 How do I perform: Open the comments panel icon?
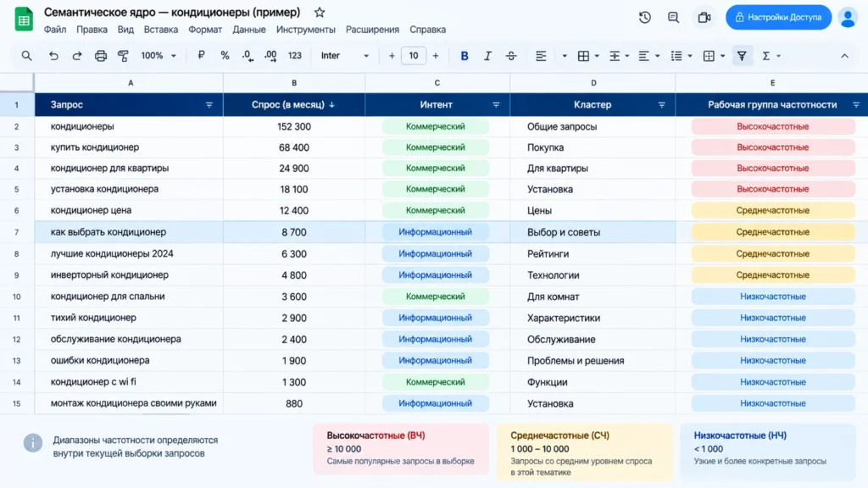click(673, 17)
